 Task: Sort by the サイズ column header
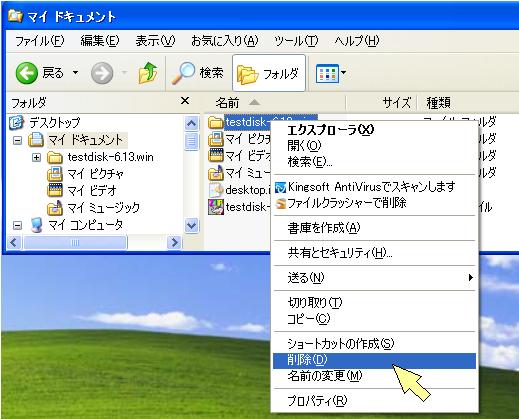(381, 103)
